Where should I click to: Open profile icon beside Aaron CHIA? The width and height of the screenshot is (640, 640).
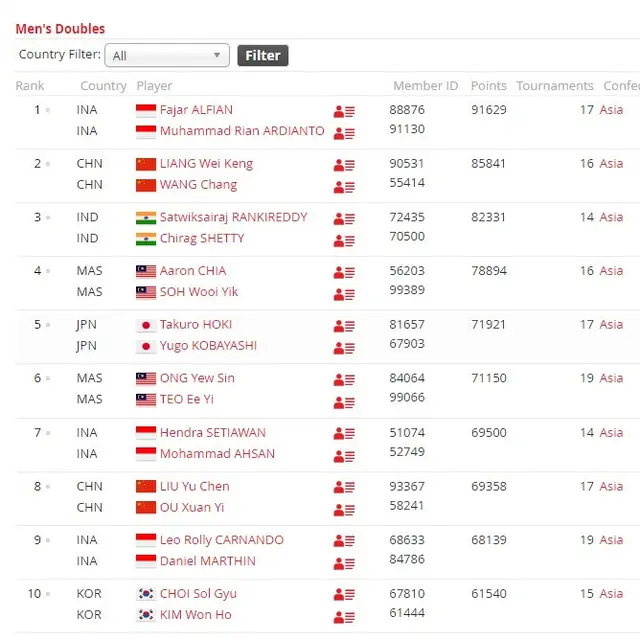click(344, 272)
